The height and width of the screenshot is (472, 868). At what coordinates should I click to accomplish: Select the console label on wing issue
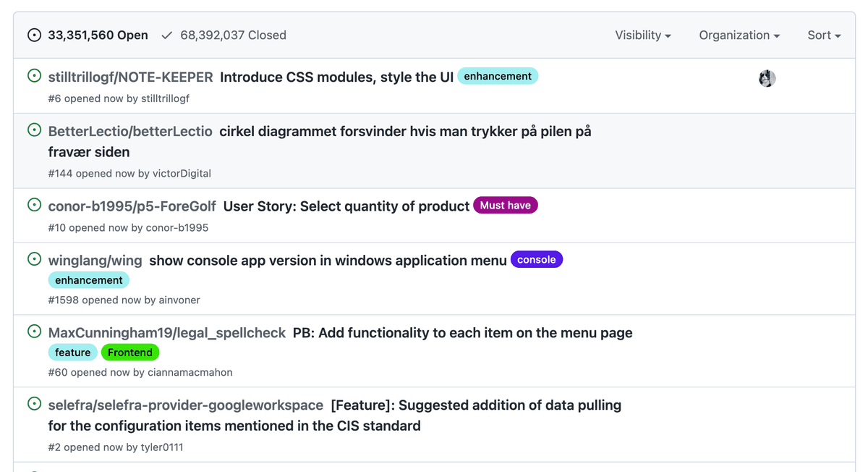[x=537, y=259]
